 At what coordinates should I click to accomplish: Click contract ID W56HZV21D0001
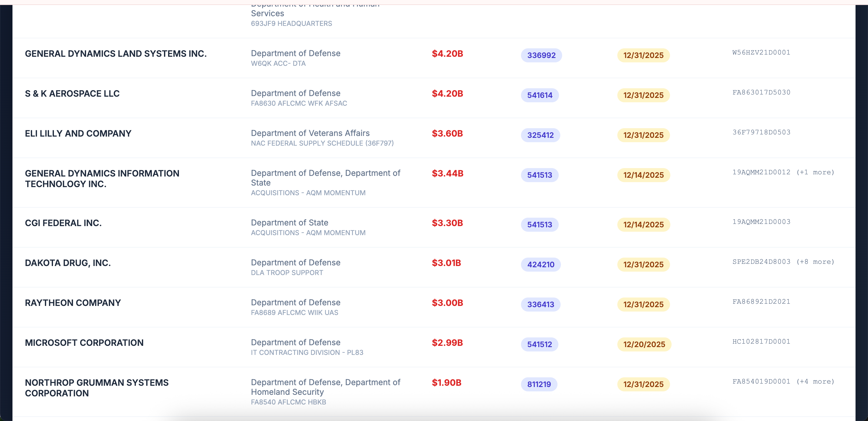[761, 53]
